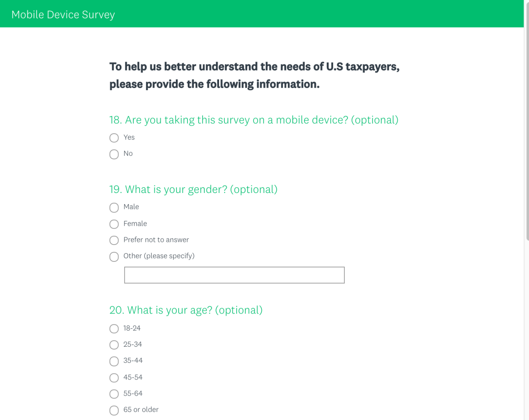Click the Other gender text input field
This screenshot has width=529, height=420.
(234, 275)
